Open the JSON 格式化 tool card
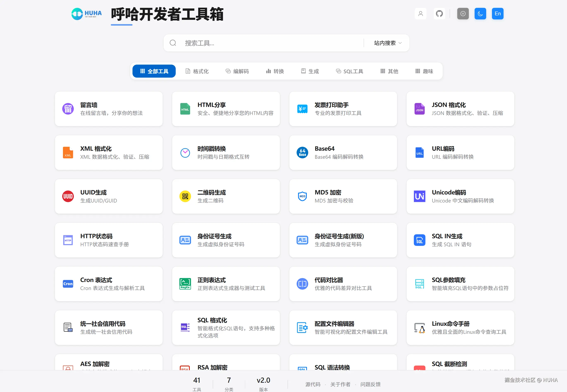Image resolution: width=567 pixels, height=392 pixels. pyautogui.click(x=460, y=109)
